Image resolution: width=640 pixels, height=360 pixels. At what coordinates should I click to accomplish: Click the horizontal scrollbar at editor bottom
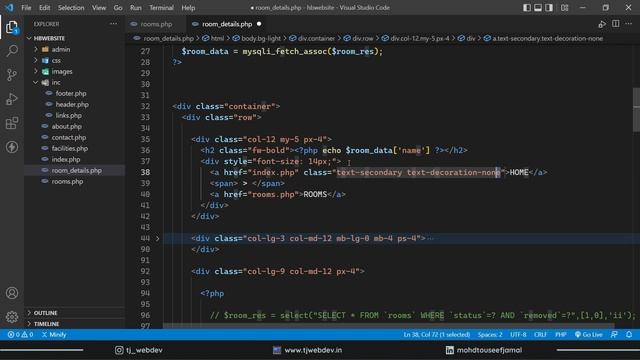389,326
